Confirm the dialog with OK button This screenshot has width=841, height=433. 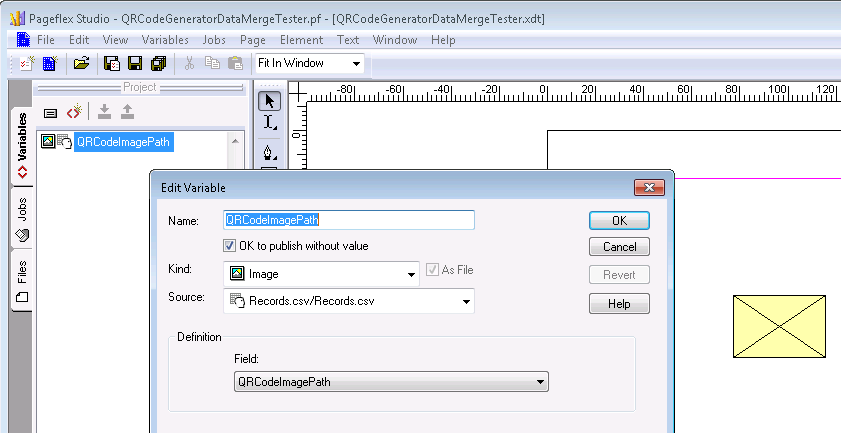(619, 221)
